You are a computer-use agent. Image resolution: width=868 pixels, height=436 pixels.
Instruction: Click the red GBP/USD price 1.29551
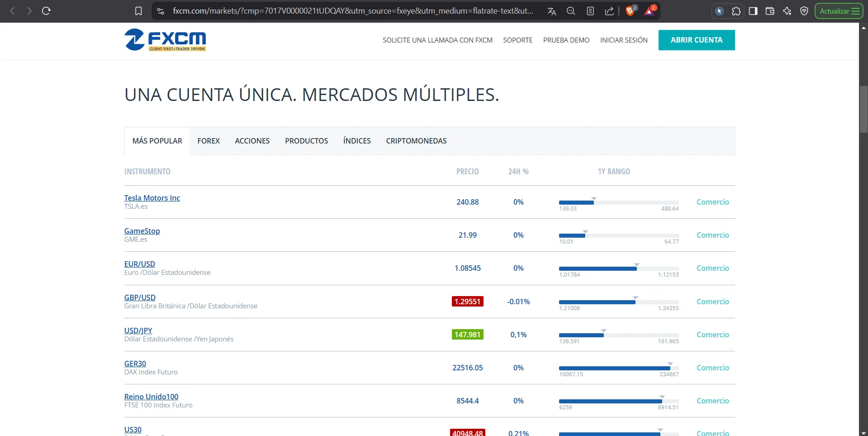coord(468,302)
